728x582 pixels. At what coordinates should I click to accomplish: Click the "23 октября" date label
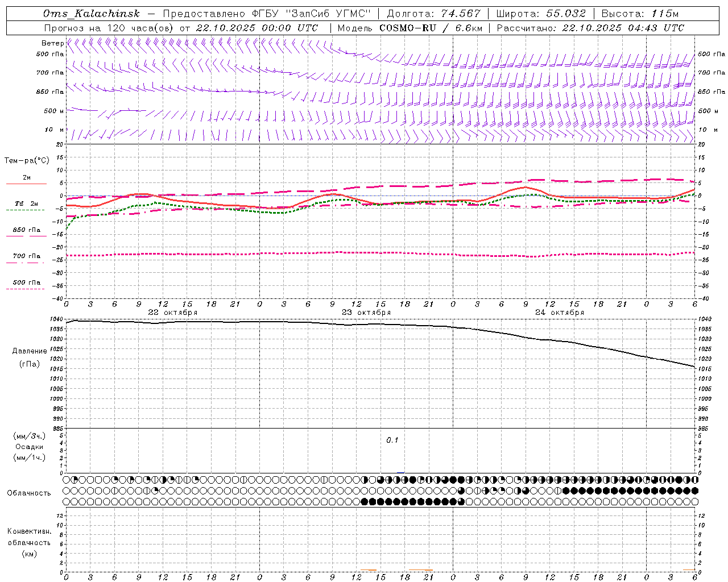pyautogui.click(x=366, y=313)
